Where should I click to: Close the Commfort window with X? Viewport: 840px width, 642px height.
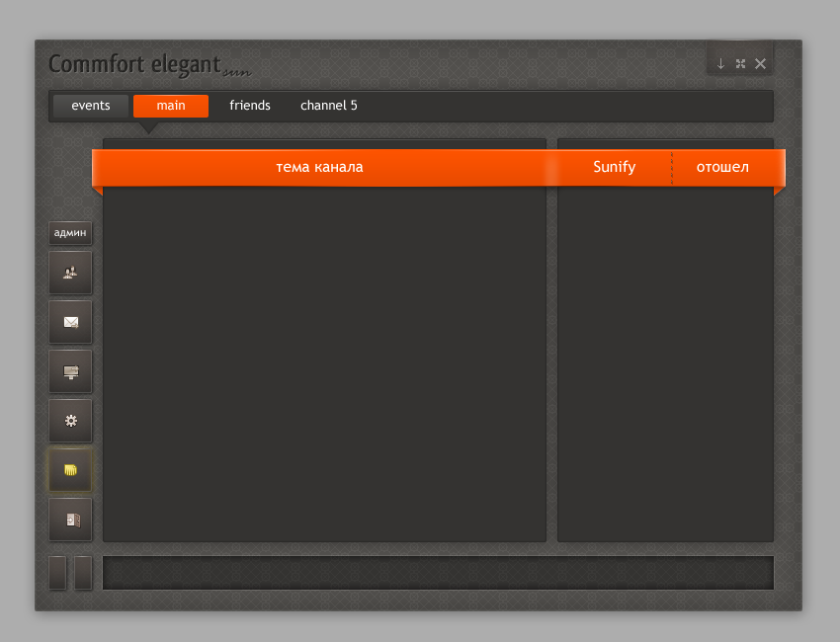click(760, 63)
